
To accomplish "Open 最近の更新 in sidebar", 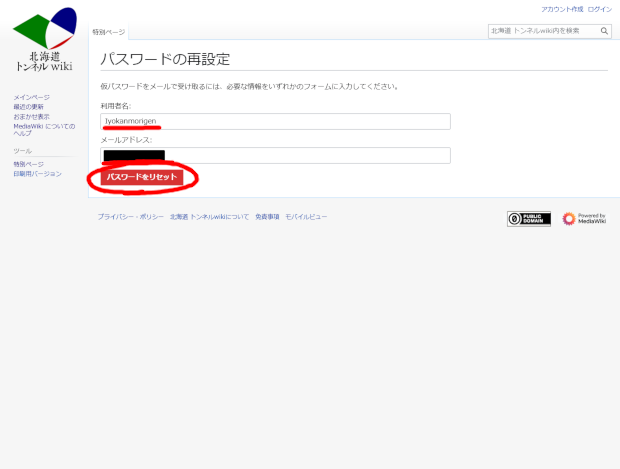I will coord(29,106).
